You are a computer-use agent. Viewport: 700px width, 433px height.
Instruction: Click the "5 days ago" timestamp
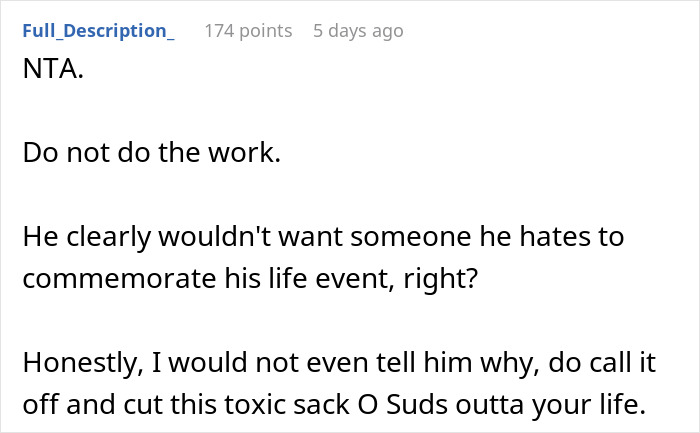pos(358,31)
